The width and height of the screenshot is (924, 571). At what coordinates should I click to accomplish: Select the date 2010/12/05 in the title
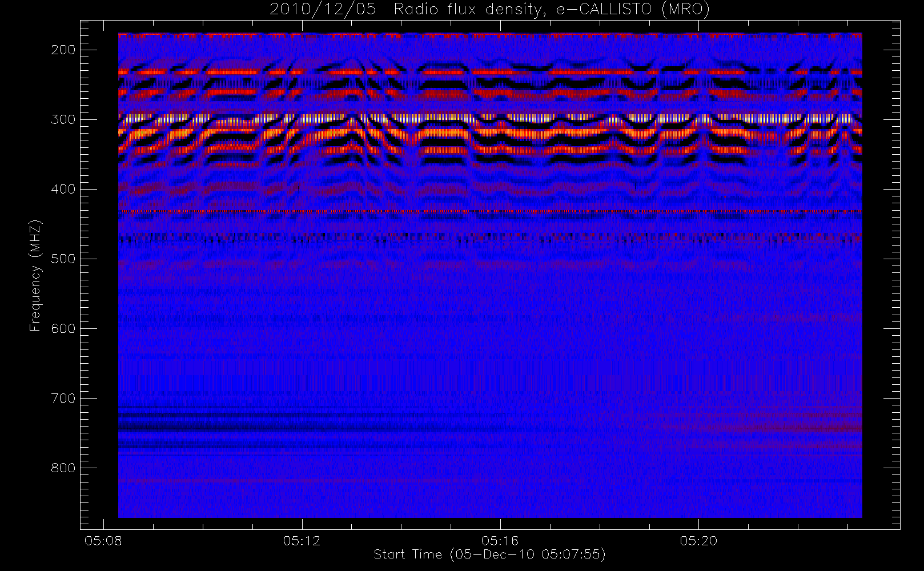(x=323, y=10)
